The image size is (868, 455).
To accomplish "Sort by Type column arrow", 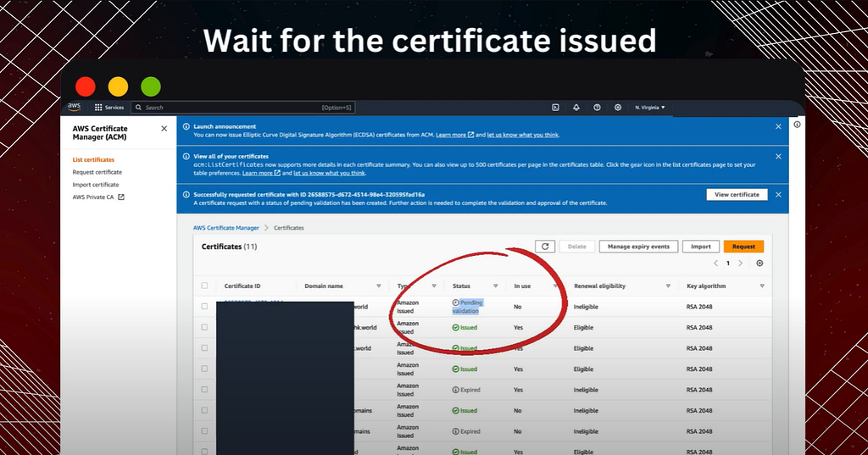I will click(x=434, y=286).
